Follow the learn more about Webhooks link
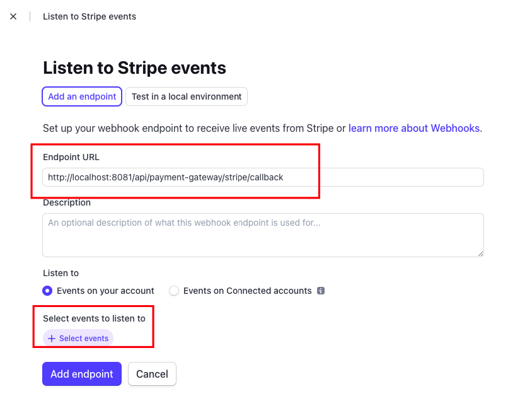 click(414, 128)
